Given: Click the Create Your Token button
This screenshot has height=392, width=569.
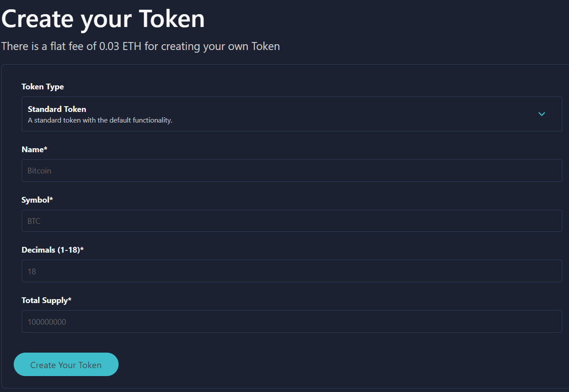Looking at the screenshot, I should pyautogui.click(x=66, y=364).
